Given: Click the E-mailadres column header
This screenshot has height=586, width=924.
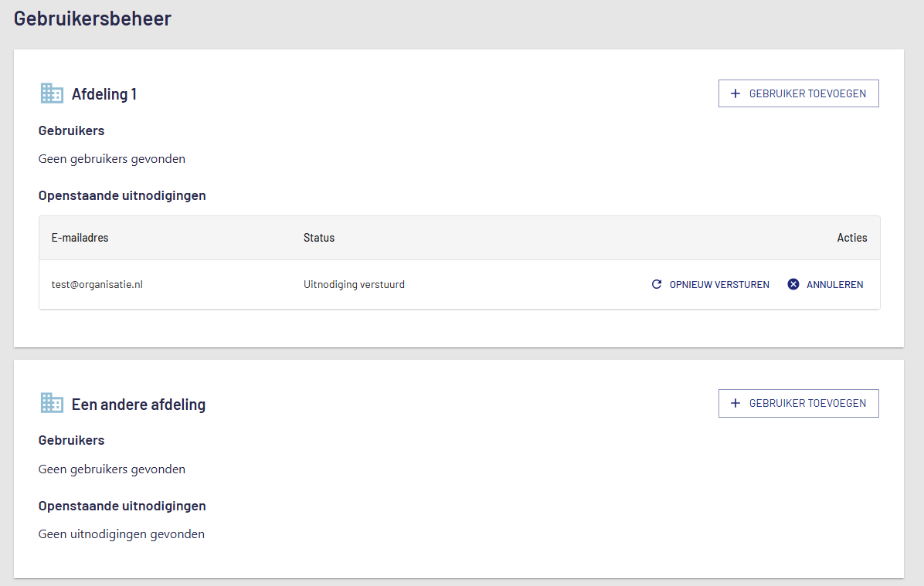Looking at the screenshot, I should (x=80, y=238).
